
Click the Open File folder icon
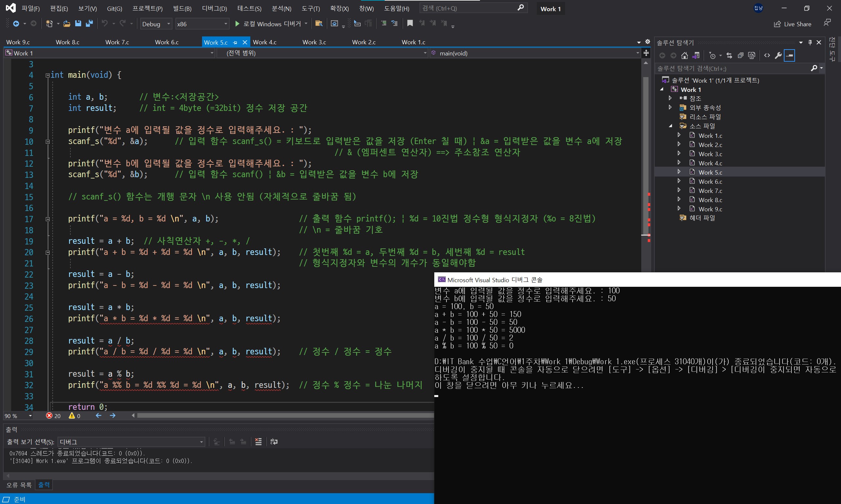[67, 24]
